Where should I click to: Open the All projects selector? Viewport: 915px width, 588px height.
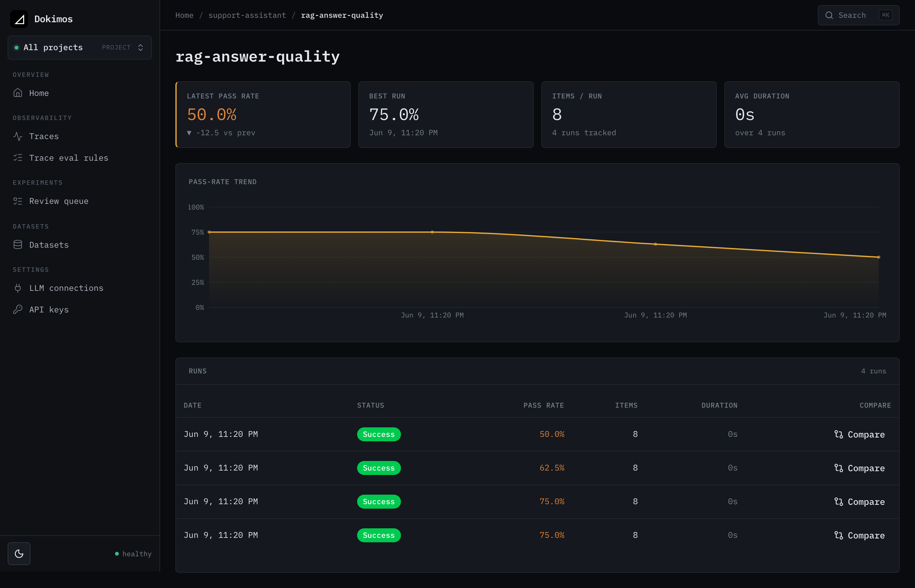tap(79, 47)
